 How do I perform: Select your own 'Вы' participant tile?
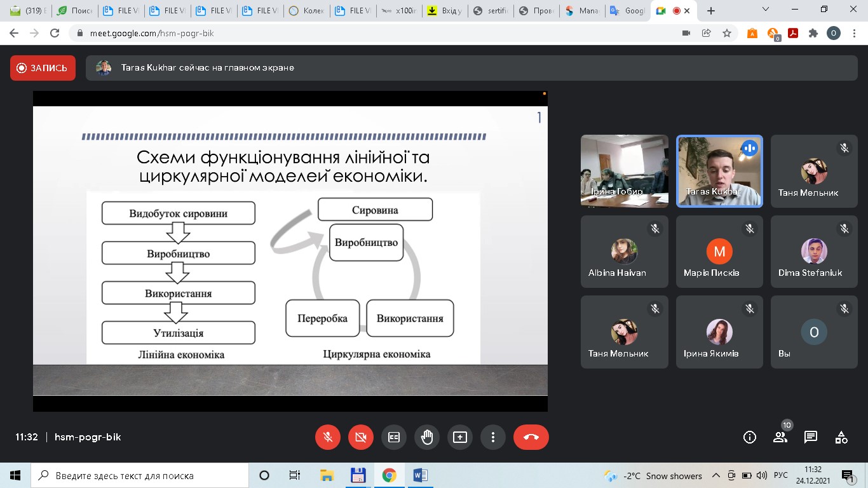point(814,332)
